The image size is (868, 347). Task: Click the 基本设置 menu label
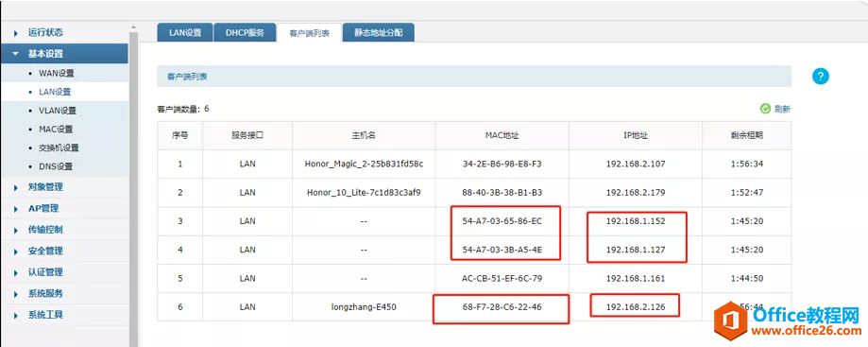click(45, 54)
